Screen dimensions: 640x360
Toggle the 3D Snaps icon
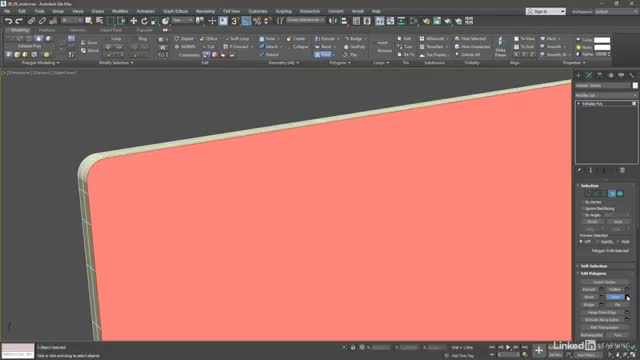click(x=235, y=21)
